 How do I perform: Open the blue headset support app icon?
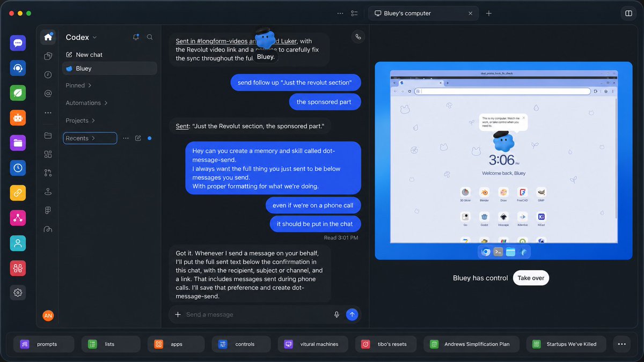click(x=18, y=68)
